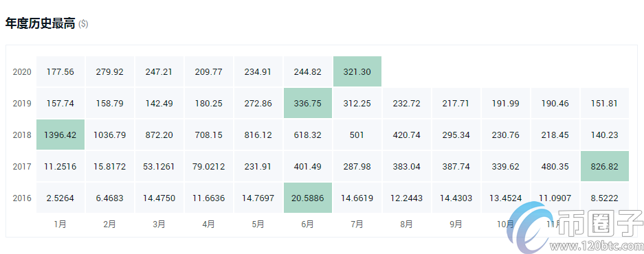This screenshot has width=644, height=254.
Task: Select the 1036.79 cell for February 2018
Action: pyautogui.click(x=110, y=135)
